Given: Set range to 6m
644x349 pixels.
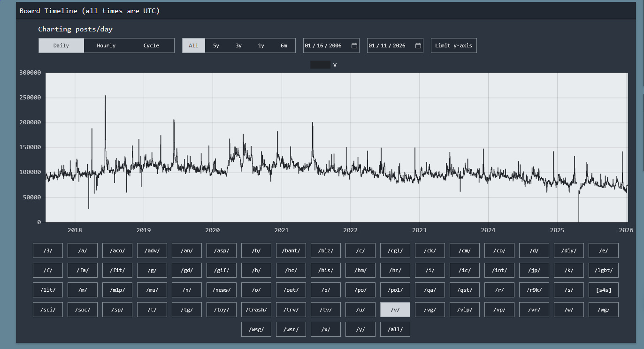Looking at the screenshot, I should [x=284, y=46].
